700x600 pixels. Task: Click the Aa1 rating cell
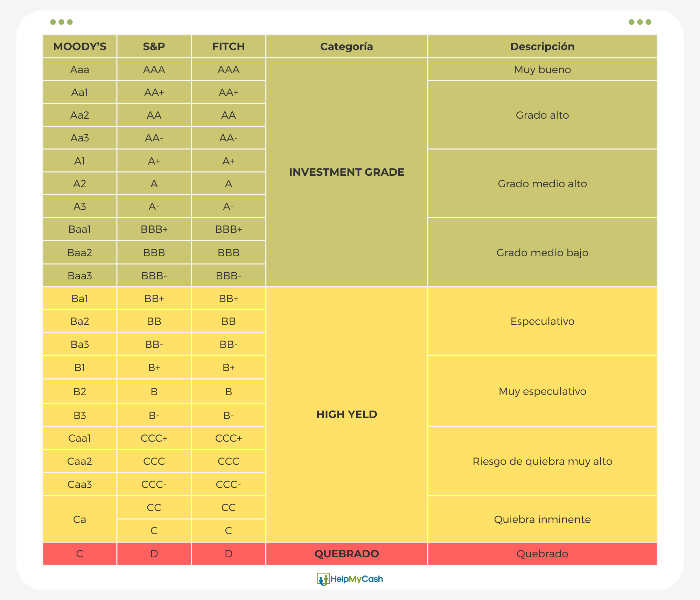coord(80,92)
